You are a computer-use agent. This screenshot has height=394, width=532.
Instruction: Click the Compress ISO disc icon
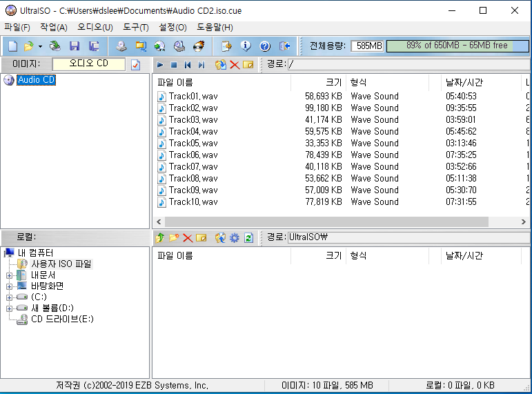(x=160, y=46)
